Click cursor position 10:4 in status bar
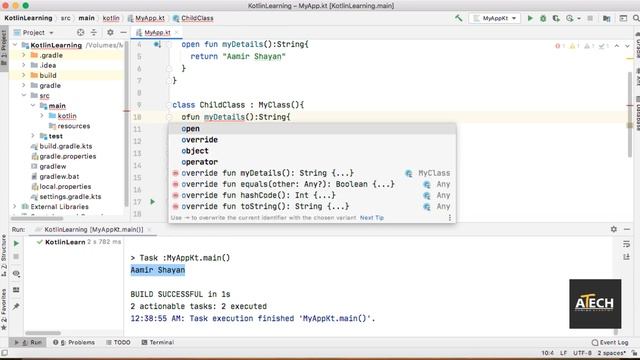640x360 pixels. 548,353
